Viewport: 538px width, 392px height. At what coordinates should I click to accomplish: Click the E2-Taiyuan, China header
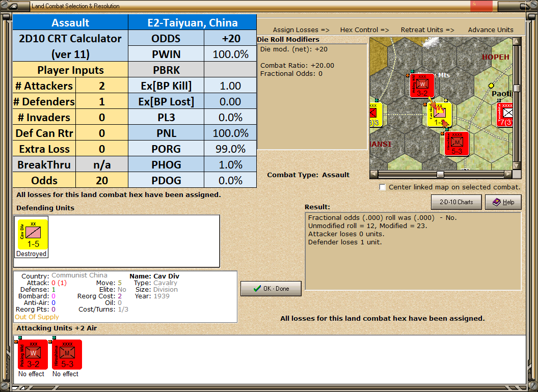(x=192, y=22)
